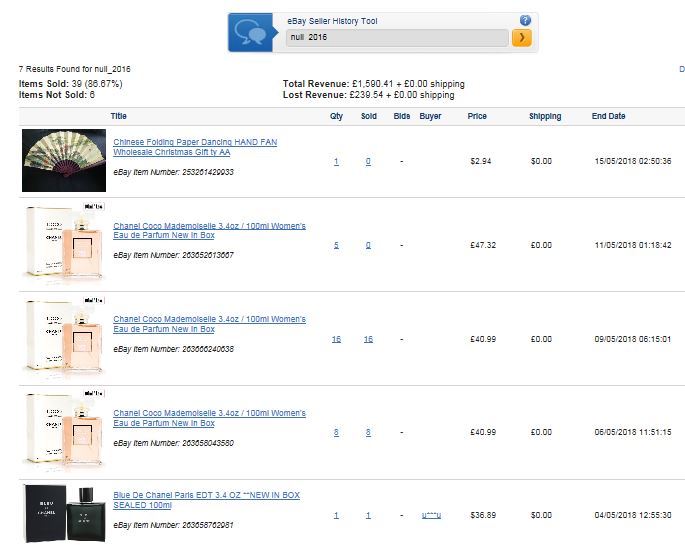685x545 pixels.
Task: Click Sold value 8 for 06/05/2018 listing
Action: (x=368, y=432)
